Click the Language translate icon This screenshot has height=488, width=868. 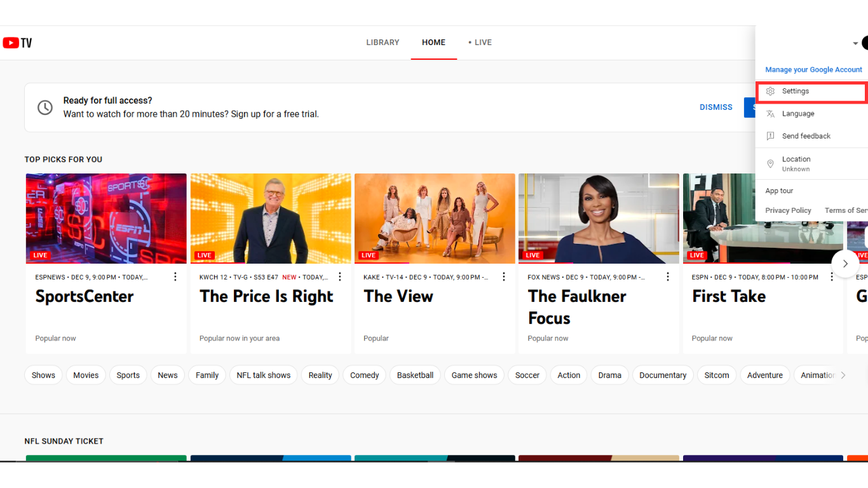770,114
